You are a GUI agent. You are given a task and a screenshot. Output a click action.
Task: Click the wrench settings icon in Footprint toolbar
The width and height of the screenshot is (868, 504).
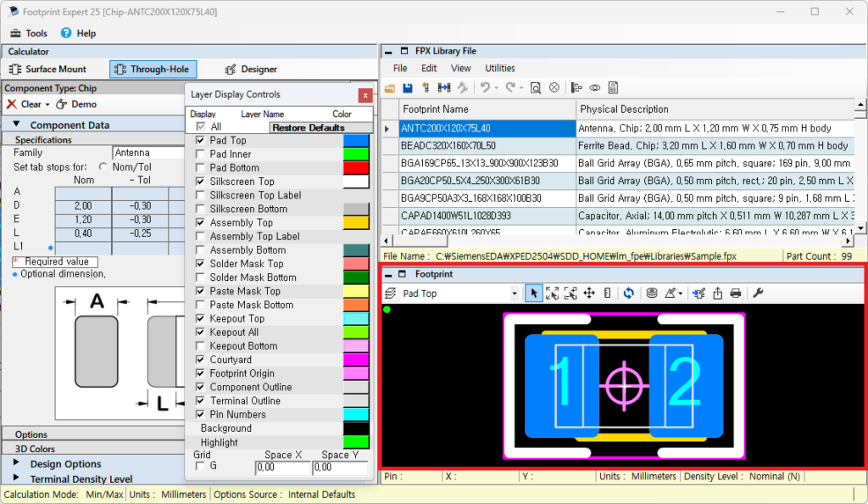coord(758,293)
